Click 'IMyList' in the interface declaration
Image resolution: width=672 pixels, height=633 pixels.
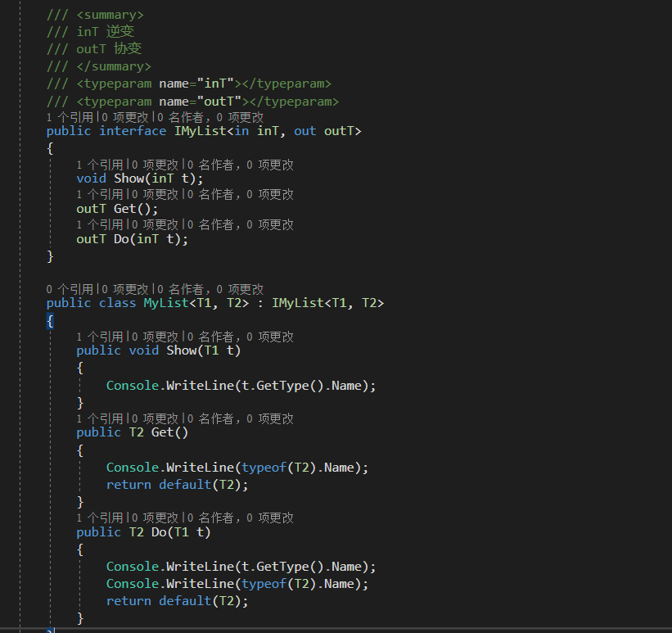coord(201,131)
